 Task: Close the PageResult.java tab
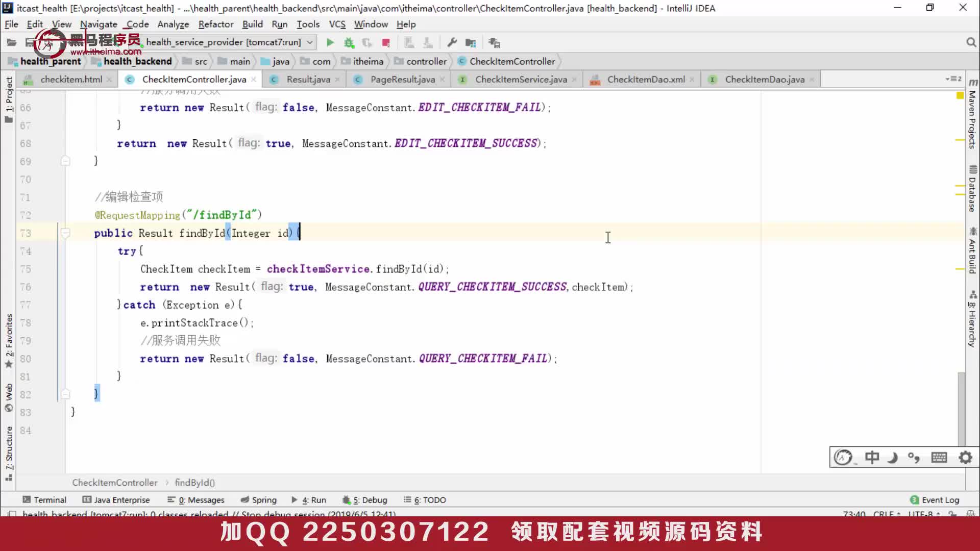(x=442, y=80)
